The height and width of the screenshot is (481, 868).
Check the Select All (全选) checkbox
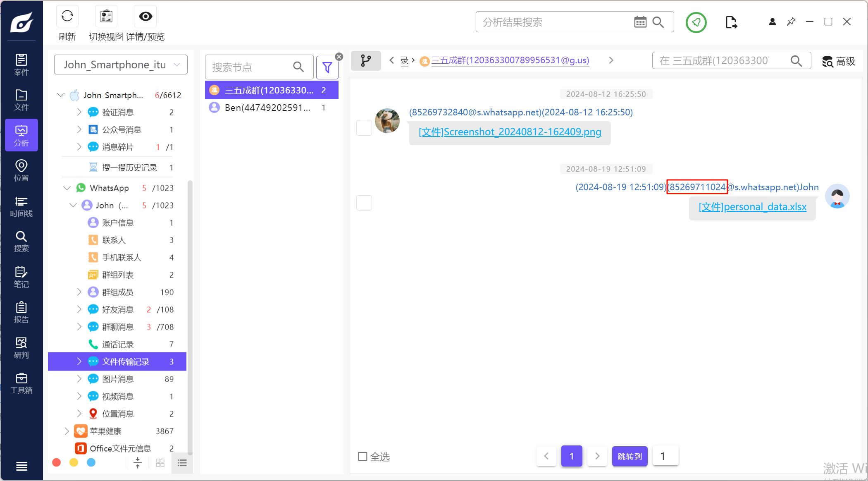362,457
